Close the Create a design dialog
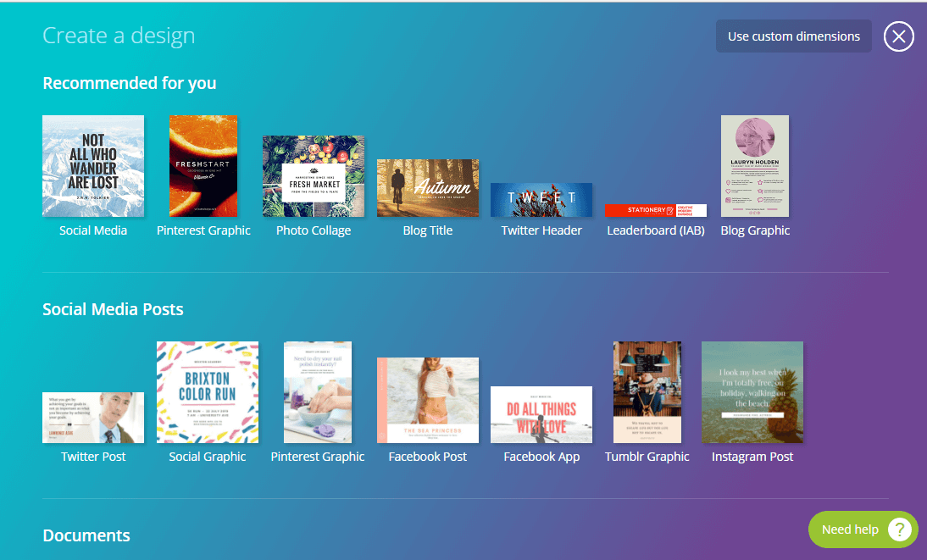Viewport: 927px width, 560px height. 899,36
